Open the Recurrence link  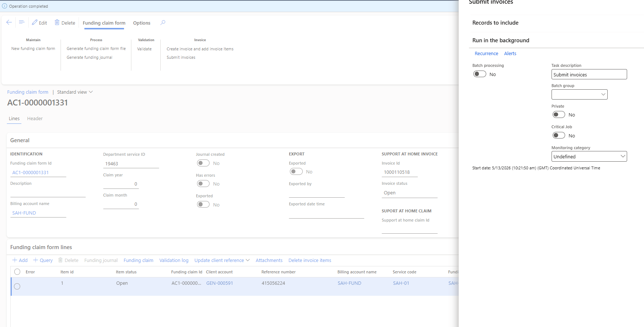(x=486, y=53)
